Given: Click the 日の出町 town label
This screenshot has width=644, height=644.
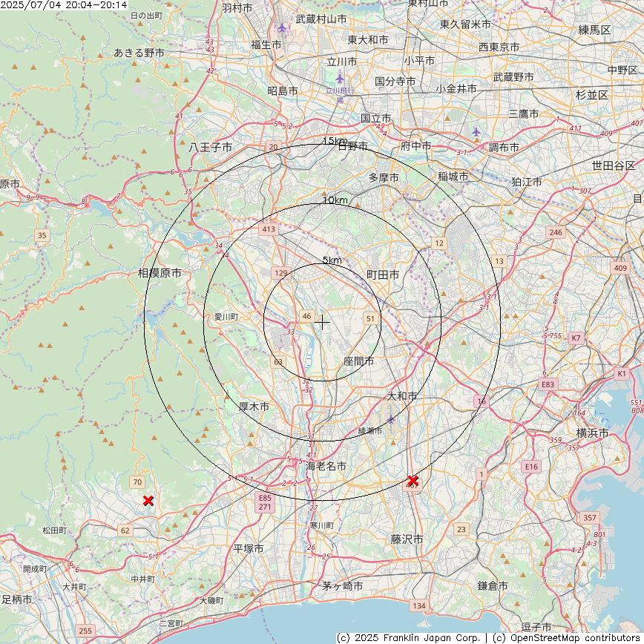Looking at the screenshot, I should 146,16.
